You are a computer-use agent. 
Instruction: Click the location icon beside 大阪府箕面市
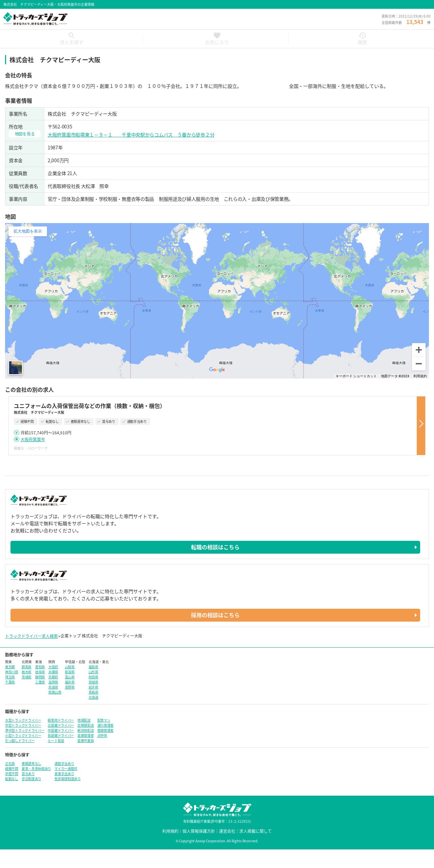(x=17, y=439)
